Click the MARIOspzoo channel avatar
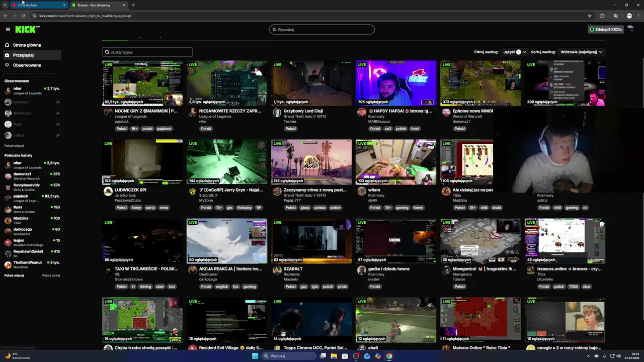The height and width of the screenshot is (362, 644). [x=361, y=112]
